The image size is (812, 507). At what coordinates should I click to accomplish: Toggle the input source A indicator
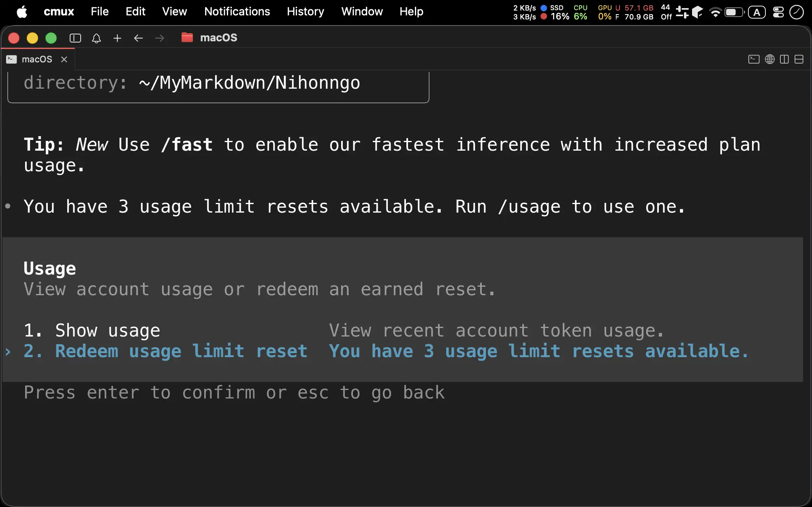tap(756, 12)
